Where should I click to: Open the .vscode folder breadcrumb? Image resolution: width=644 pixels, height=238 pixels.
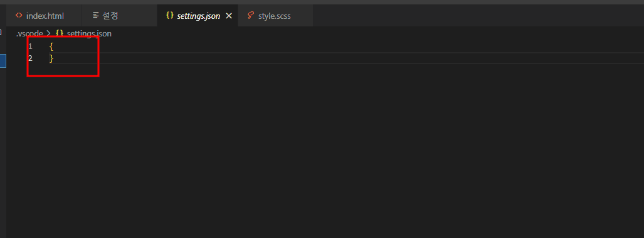pos(29,34)
